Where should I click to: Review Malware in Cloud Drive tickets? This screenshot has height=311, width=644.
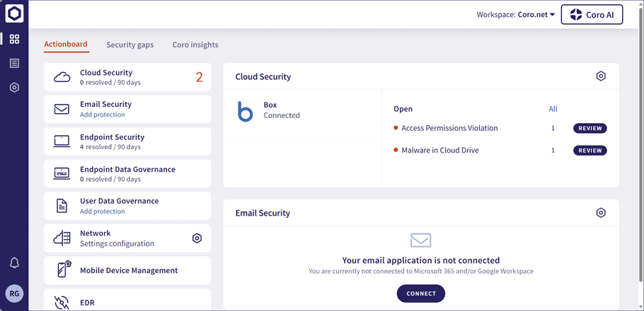pyautogui.click(x=590, y=151)
